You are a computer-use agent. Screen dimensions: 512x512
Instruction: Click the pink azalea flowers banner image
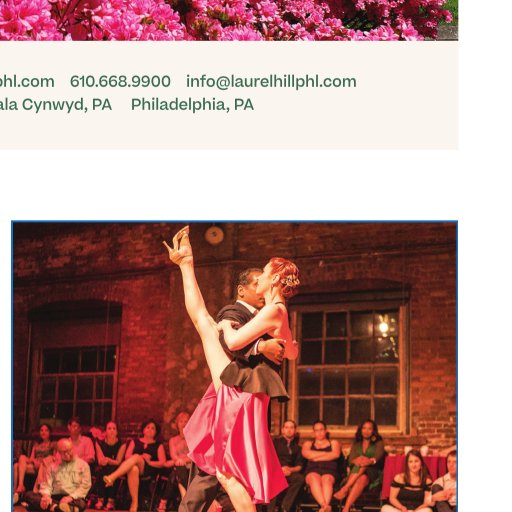pos(229,20)
